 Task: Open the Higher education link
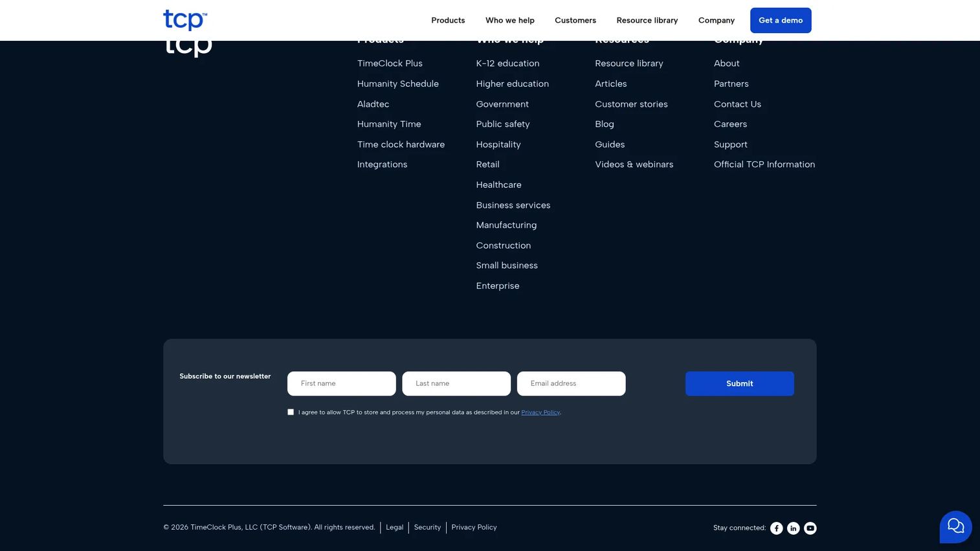click(513, 84)
